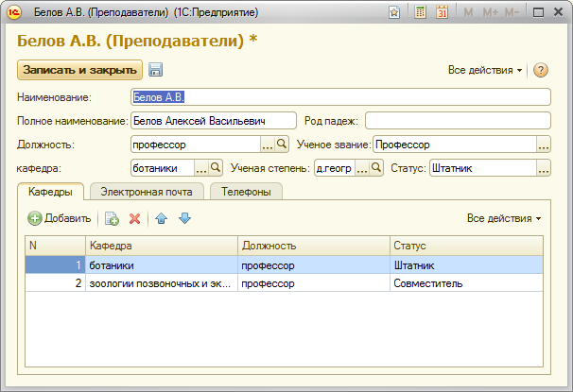Click the M+ memory add button
The image size is (573, 392).
(x=490, y=13)
